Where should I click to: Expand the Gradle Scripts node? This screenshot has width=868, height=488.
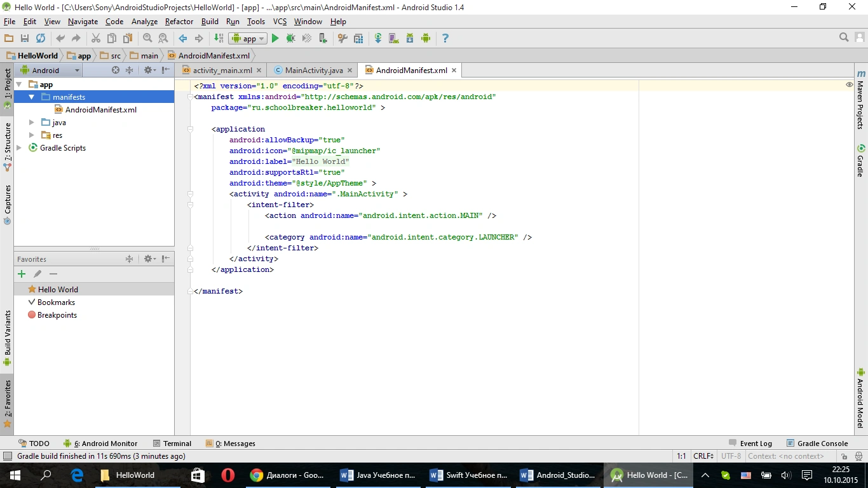coord(19,148)
